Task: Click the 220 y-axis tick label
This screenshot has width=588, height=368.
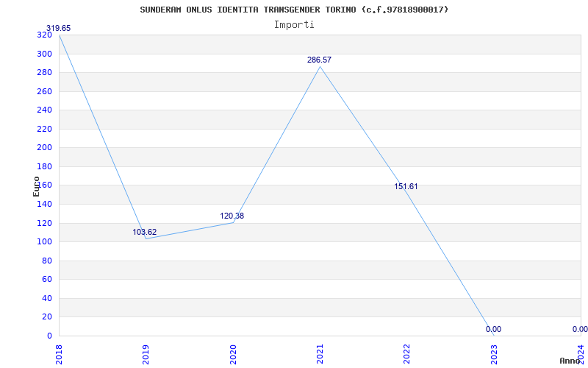Action: pyautogui.click(x=44, y=130)
